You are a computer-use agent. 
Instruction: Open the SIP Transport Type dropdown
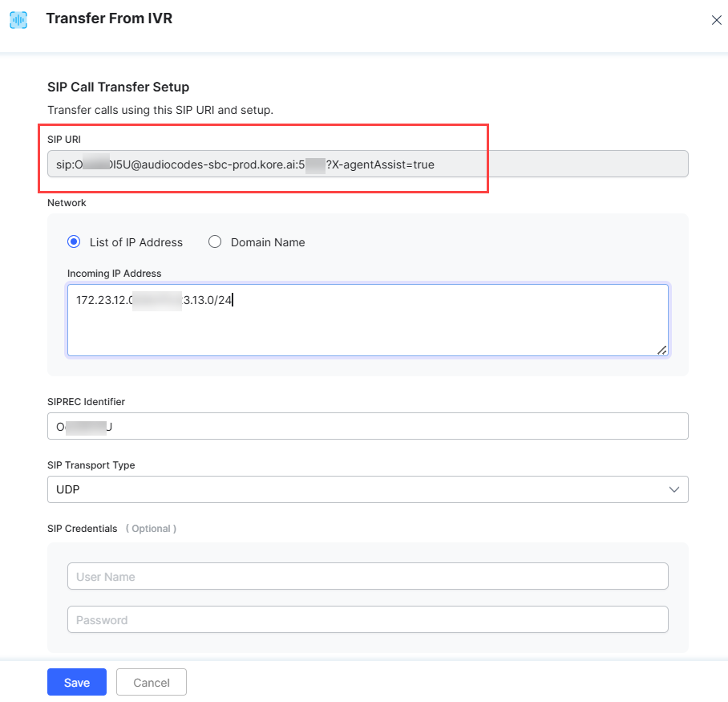click(367, 489)
